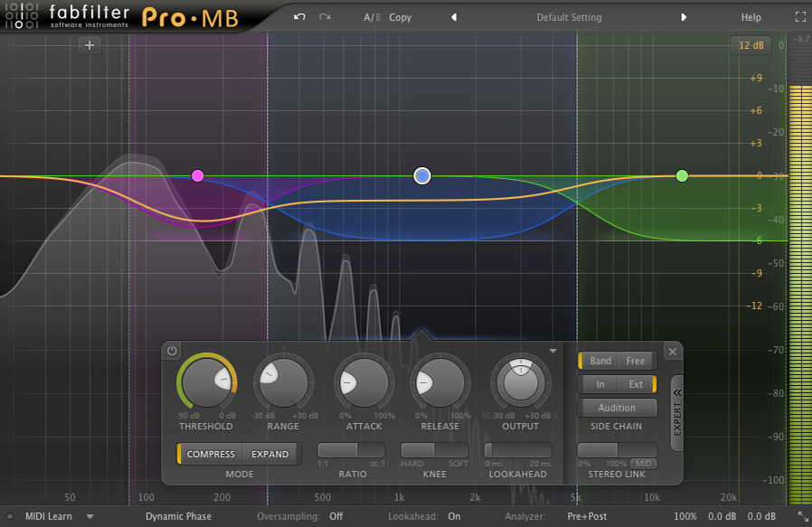Open the Dynamic Phase processing mode menu
Screen dimensions: 812x527
pyautogui.click(x=178, y=516)
